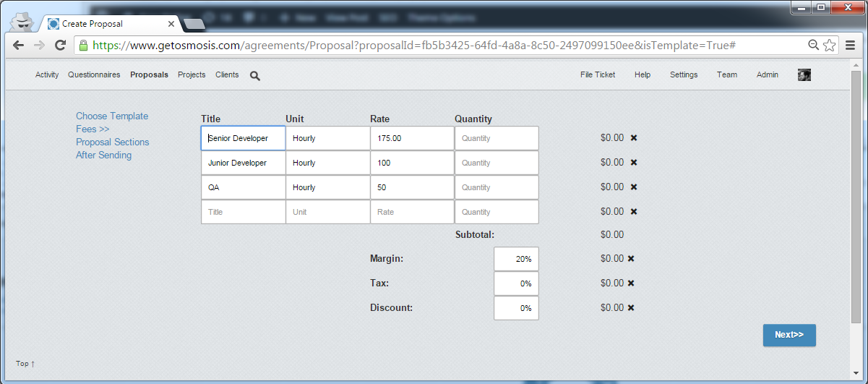Go to the Team page
This screenshot has height=384, width=868.
point(727,74)
